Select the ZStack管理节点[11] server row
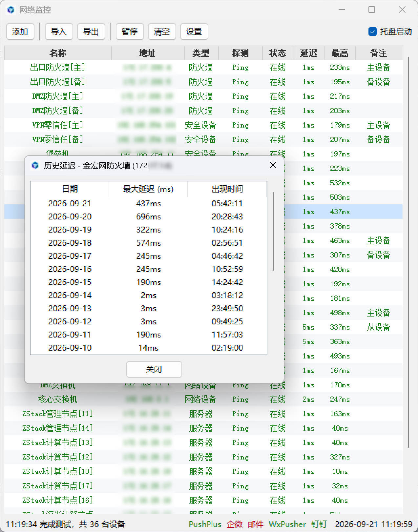Image resolution: width=418 pixels, height=532 pixels. click(x=203, y=414)
